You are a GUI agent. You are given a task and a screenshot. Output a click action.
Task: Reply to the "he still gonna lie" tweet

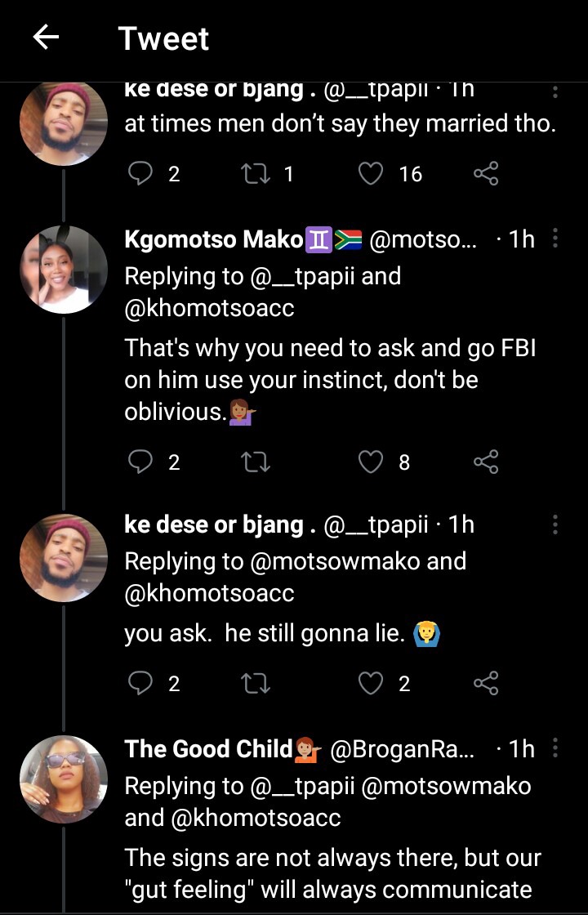click(x=141, y=683)
